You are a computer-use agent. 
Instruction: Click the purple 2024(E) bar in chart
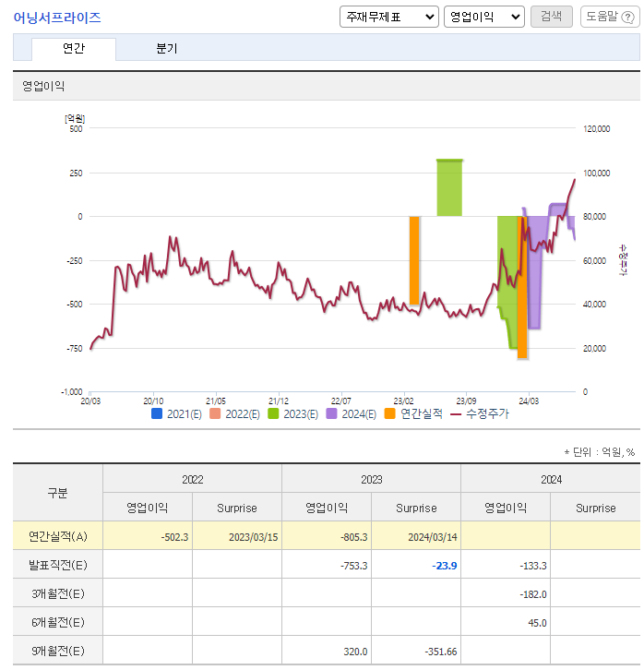coord(534,272)
